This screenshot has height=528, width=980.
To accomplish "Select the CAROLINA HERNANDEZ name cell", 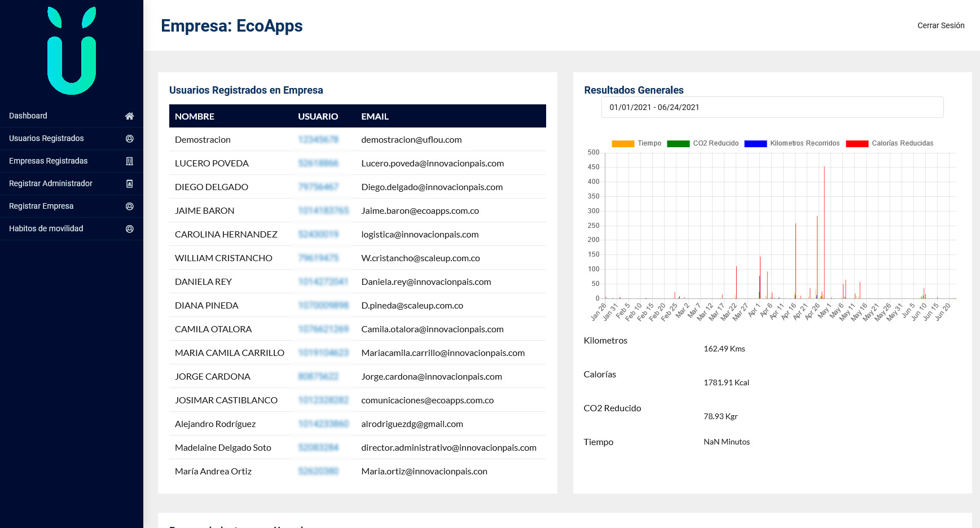I will coord(226,234).
